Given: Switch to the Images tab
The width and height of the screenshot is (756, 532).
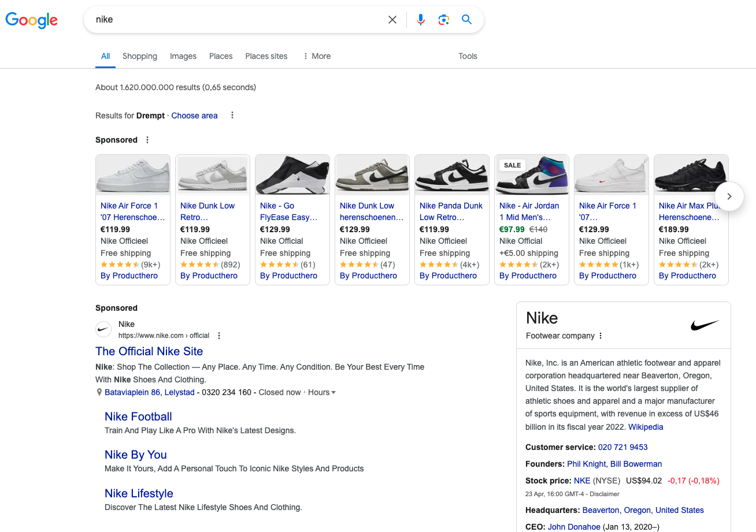Looking at the screenshot, I should click(183, 56).
